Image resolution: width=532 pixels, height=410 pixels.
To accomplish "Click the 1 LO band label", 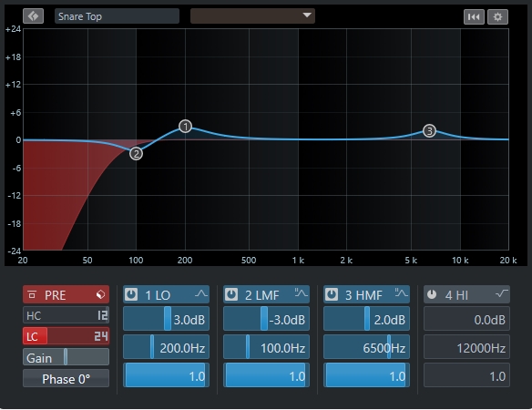I will pos(158,295).
